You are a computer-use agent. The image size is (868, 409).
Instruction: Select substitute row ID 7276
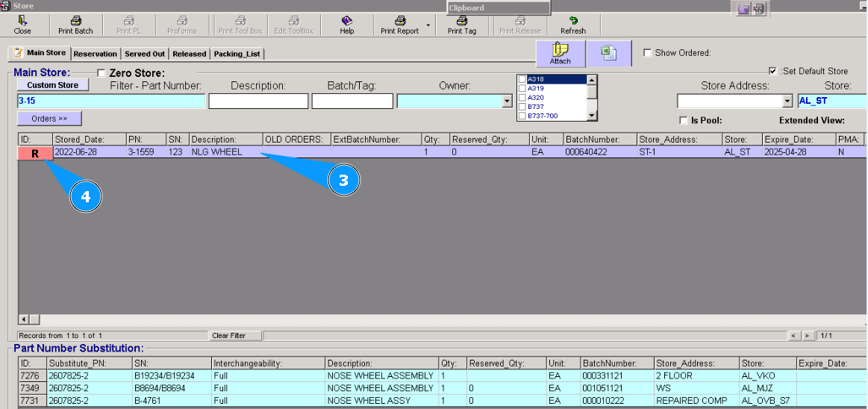point(32,376)
